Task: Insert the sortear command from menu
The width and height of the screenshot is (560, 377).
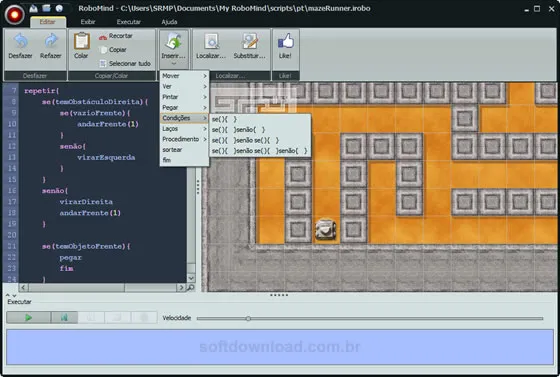Action: (x=184, y=150)
